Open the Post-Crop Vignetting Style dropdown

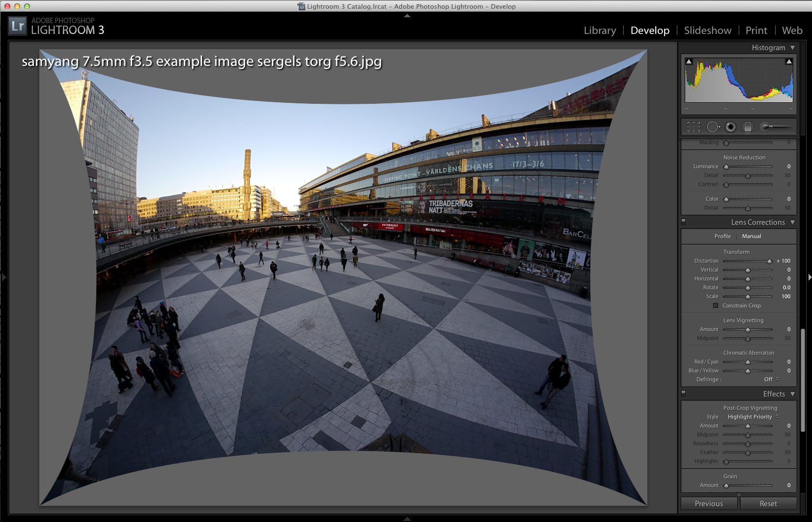pyautogui.click(x=753, y=417)
